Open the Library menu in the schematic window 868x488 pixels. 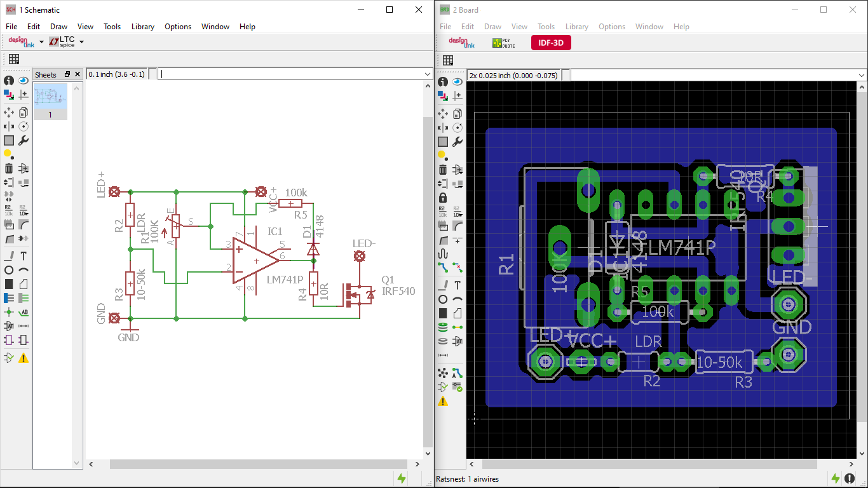click(x=142, y=27)
